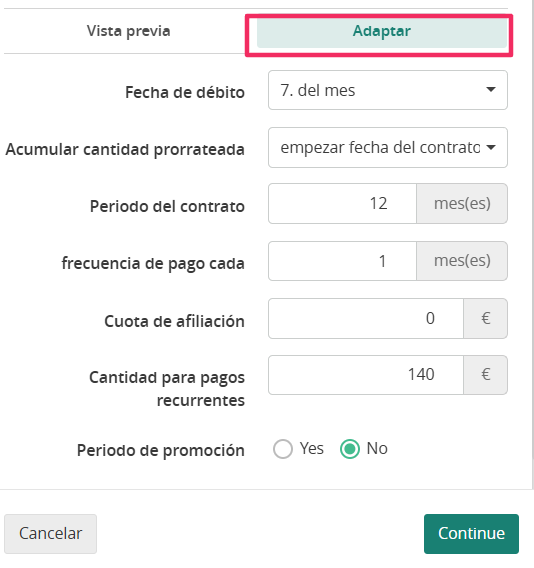Image resolution: width=534 pixels, height=568 pixels.
Task: Focus the Periodo del contrato field
Action: (342, 204)
